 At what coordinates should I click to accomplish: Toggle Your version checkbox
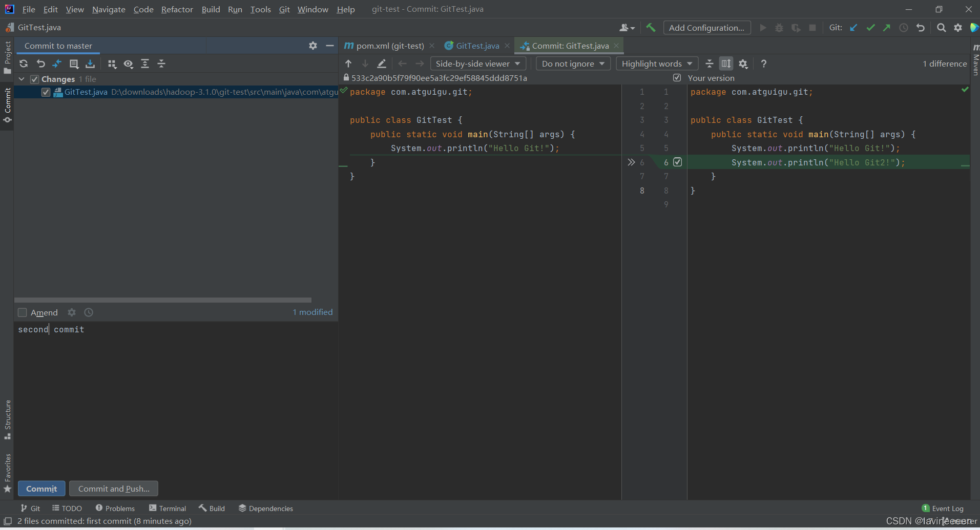click(x=677, y=78)
